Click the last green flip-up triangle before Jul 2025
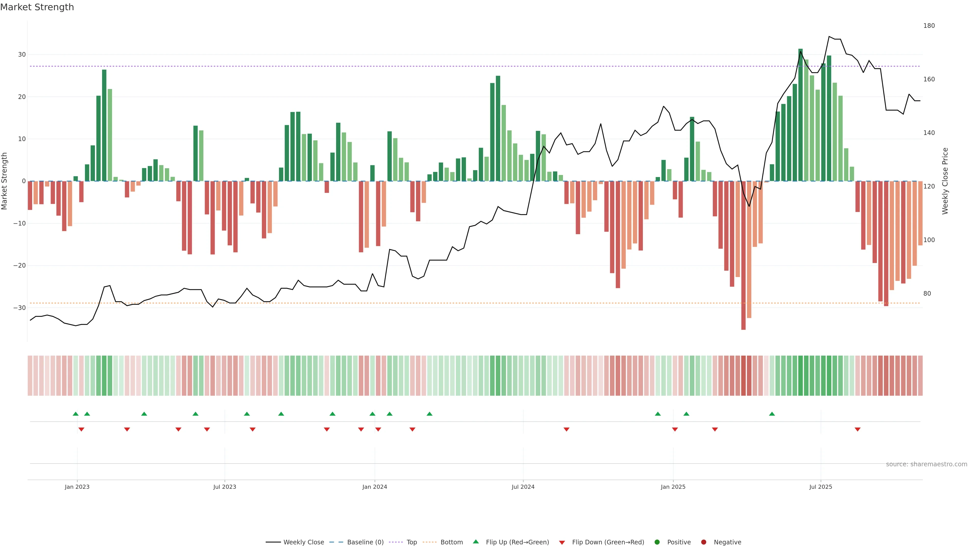 click(x=772, y=414)
